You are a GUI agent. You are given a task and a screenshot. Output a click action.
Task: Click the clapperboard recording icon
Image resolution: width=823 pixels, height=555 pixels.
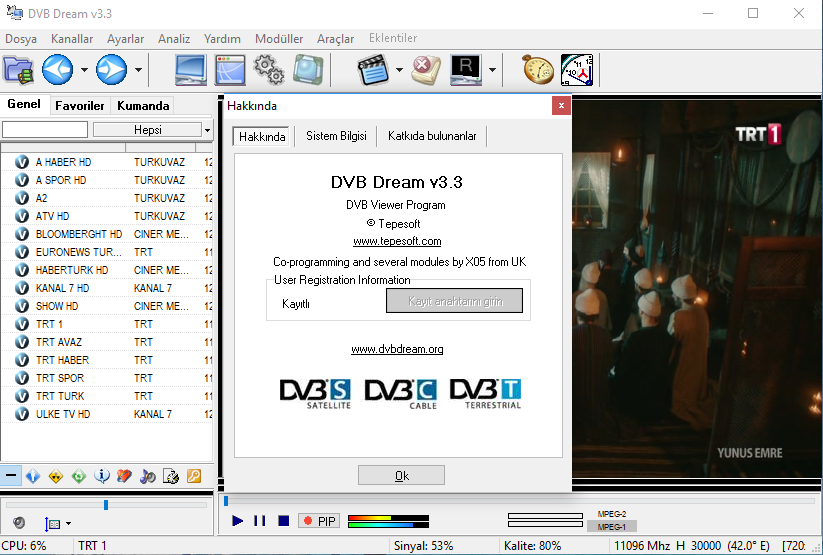coord(373,70)
